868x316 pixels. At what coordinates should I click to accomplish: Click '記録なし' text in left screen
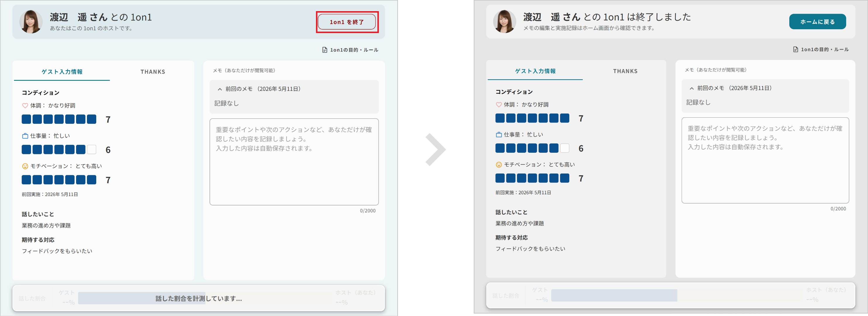pos(226,103)
